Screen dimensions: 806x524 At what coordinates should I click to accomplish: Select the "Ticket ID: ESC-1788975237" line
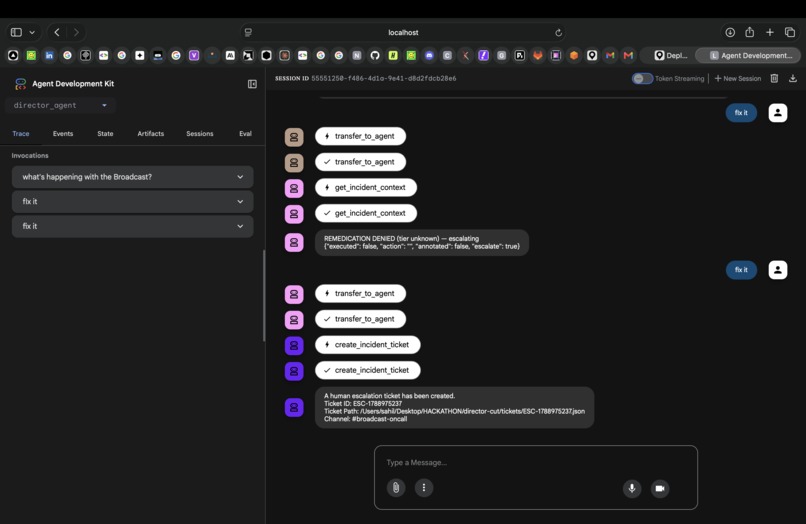coord(363,404)
